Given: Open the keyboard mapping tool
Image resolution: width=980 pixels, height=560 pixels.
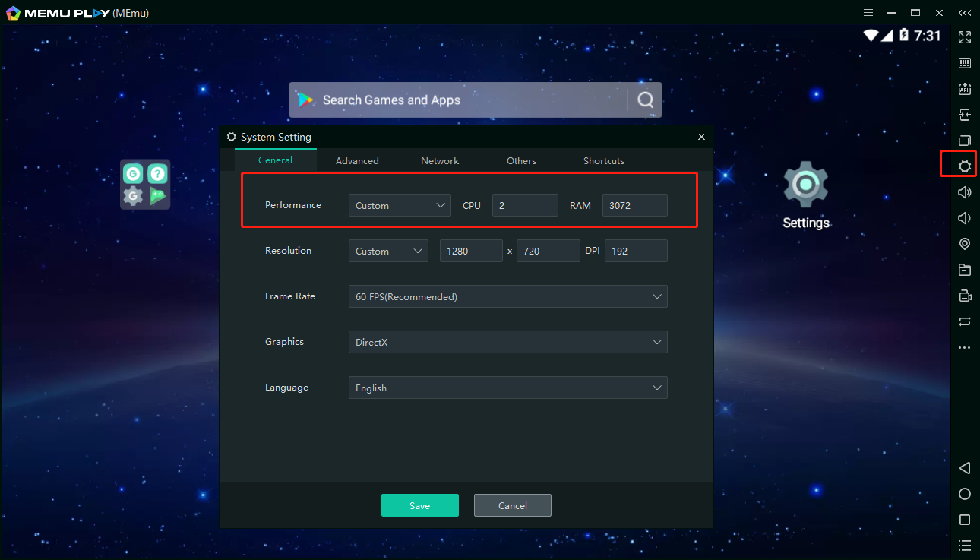Looking at the screenshot, I should [x=965, y=63].
